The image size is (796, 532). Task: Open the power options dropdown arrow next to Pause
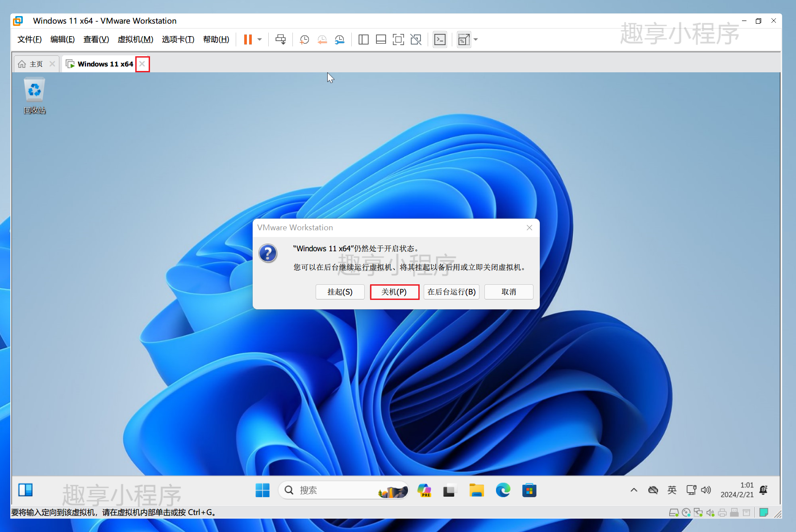pyautogui.click(x=259, y=40)
